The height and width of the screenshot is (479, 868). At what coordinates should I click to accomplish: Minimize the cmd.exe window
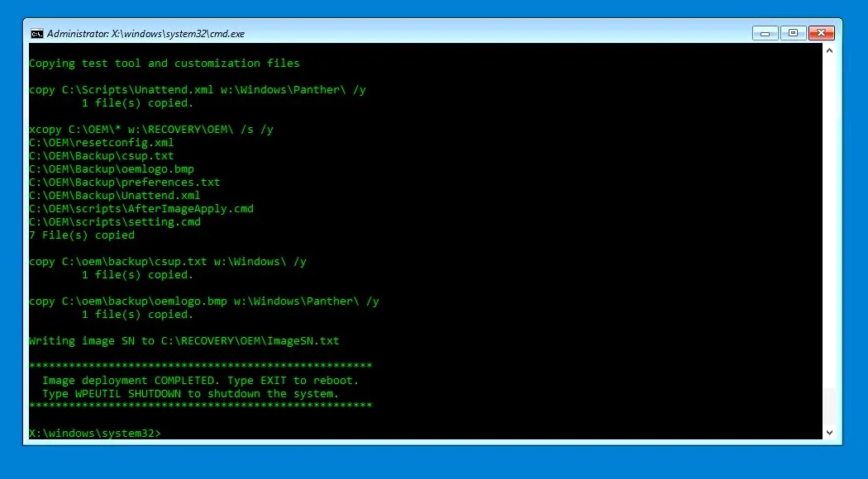click(x=764, y=33)
